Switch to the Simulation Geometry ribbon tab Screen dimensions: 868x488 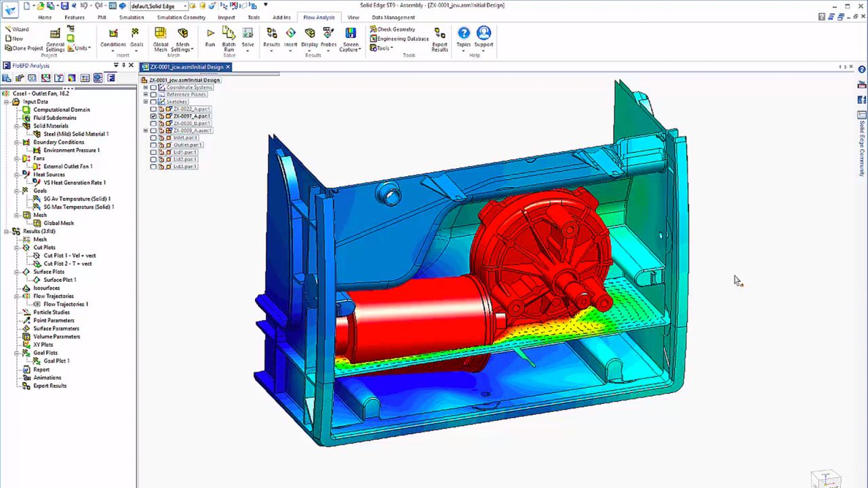[180, 18]
